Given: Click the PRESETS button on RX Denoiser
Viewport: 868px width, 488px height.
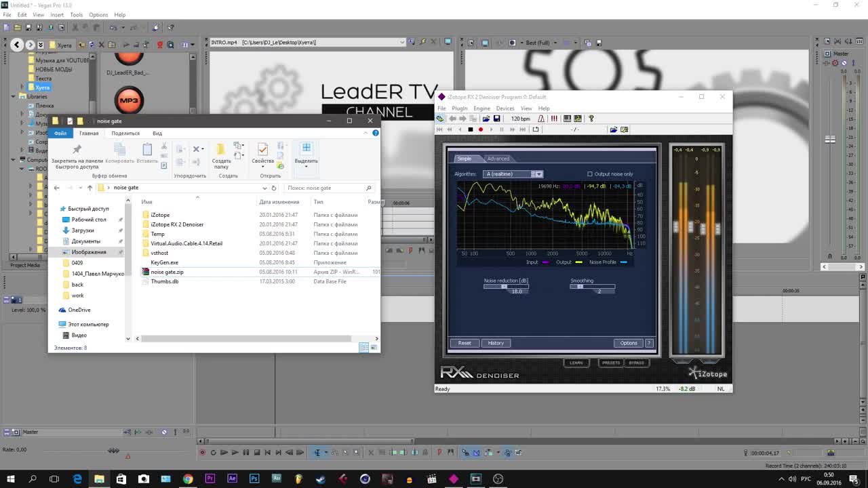Looking at the screenshot, I should click(610, 363).
